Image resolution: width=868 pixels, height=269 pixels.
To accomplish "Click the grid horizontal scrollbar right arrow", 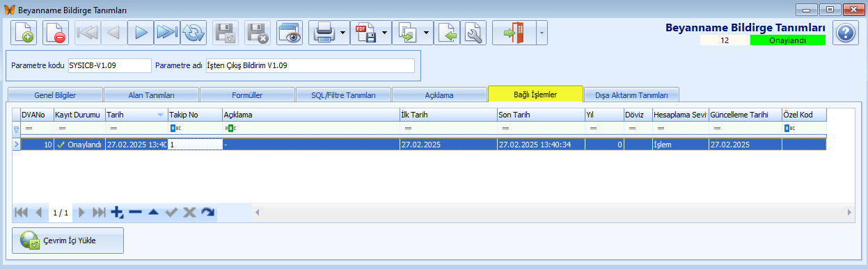I will tap(849, 213).
